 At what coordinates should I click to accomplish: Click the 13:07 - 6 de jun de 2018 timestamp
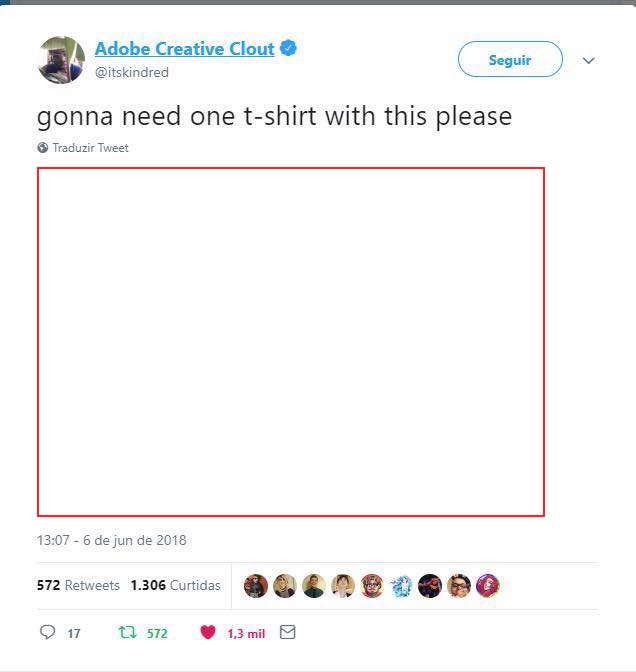pyautogui.click(x=111, y=540)
